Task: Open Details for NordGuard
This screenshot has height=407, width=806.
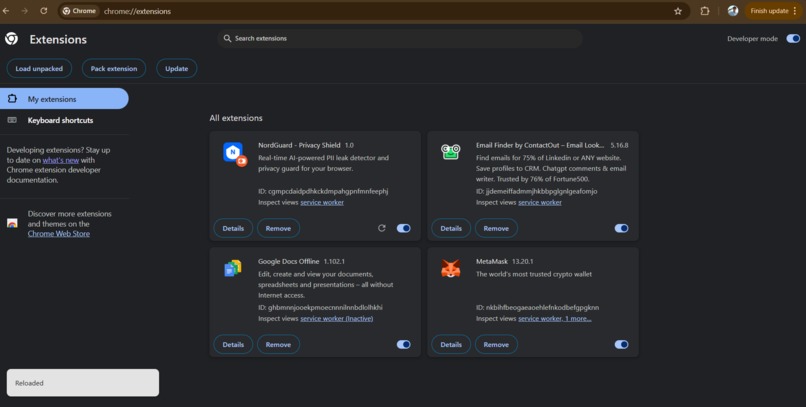Action: (233, 228)
